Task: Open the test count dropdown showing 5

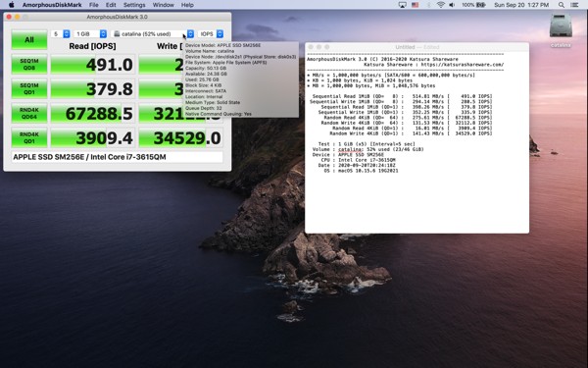Action: 61,33
